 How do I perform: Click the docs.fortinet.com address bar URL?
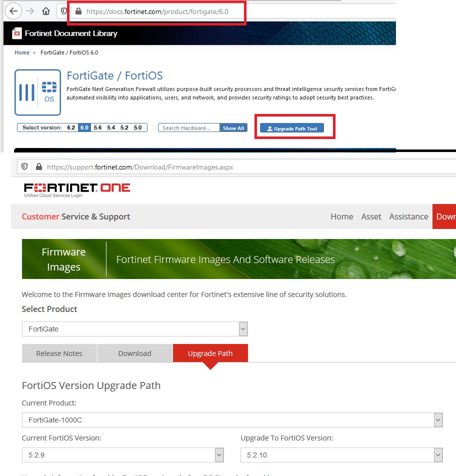157,11
